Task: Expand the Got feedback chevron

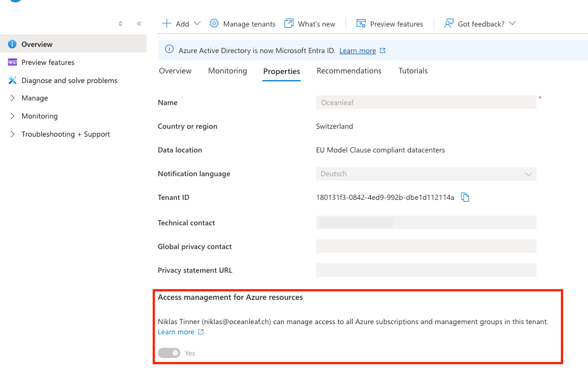Action: tap(513, 24)
